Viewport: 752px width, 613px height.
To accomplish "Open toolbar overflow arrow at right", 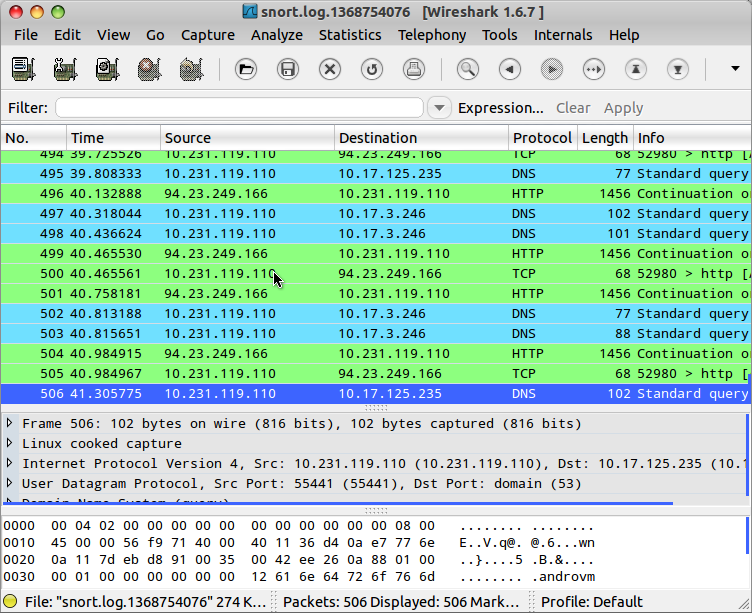I will [735, 69].
